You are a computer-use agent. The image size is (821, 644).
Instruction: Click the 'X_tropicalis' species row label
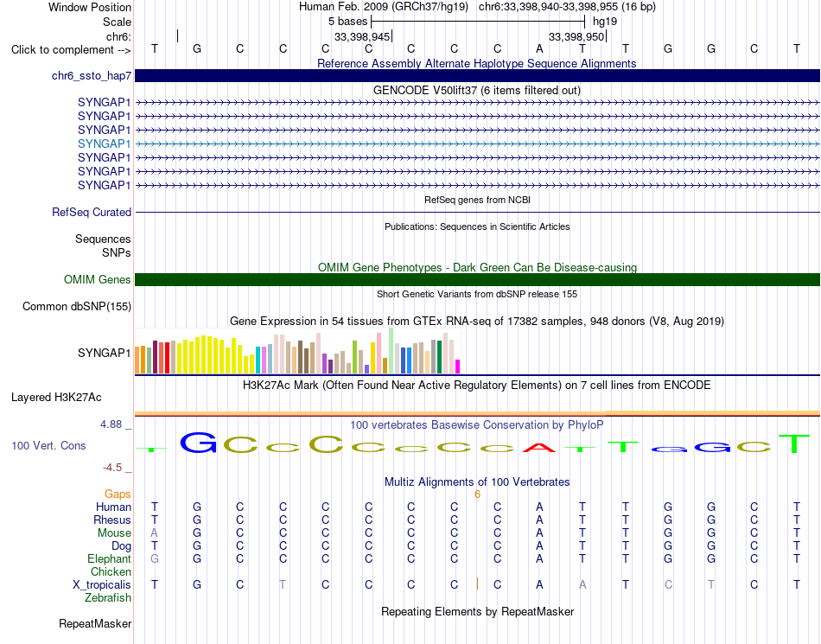pos(102,585)
